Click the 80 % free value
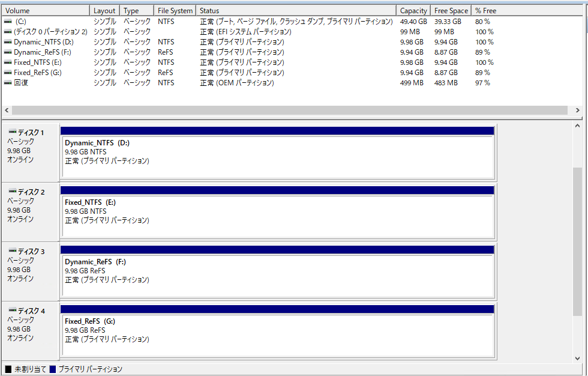This screenshot has width=588, height=376. click(482, 22)
